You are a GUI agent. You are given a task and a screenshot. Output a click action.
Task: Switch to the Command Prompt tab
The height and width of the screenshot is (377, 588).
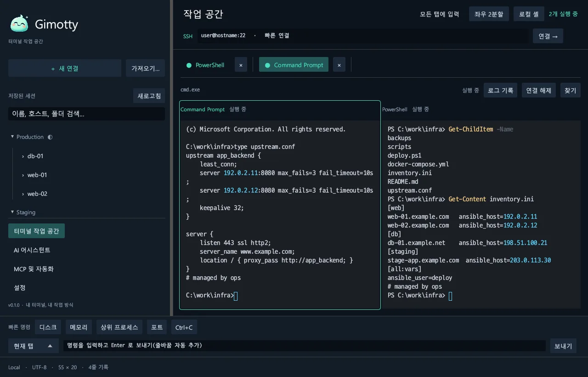294,65
